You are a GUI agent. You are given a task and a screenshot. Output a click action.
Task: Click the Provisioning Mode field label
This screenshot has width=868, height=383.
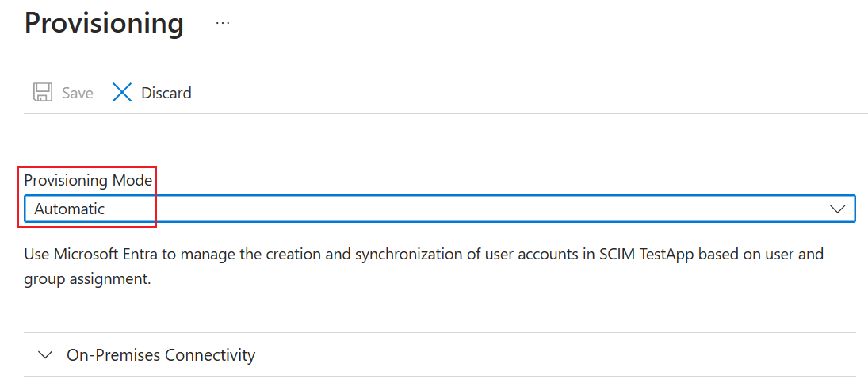point(88,180)
